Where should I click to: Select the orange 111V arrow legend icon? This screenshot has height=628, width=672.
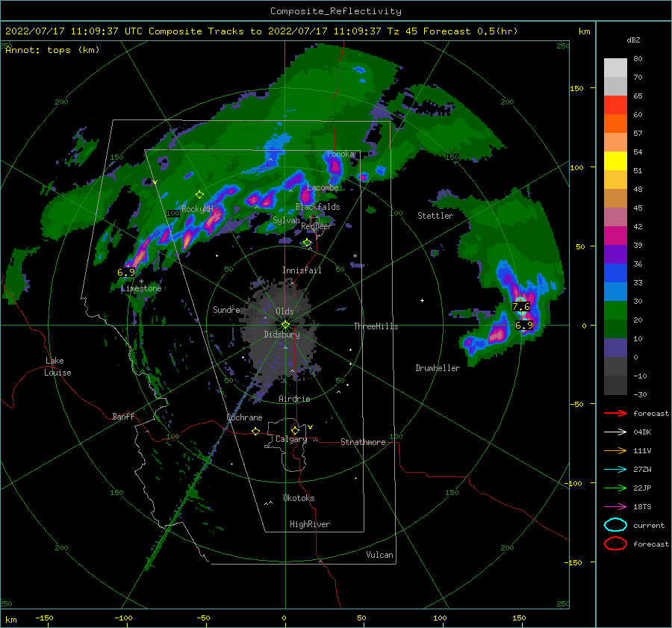coord(615,450)
